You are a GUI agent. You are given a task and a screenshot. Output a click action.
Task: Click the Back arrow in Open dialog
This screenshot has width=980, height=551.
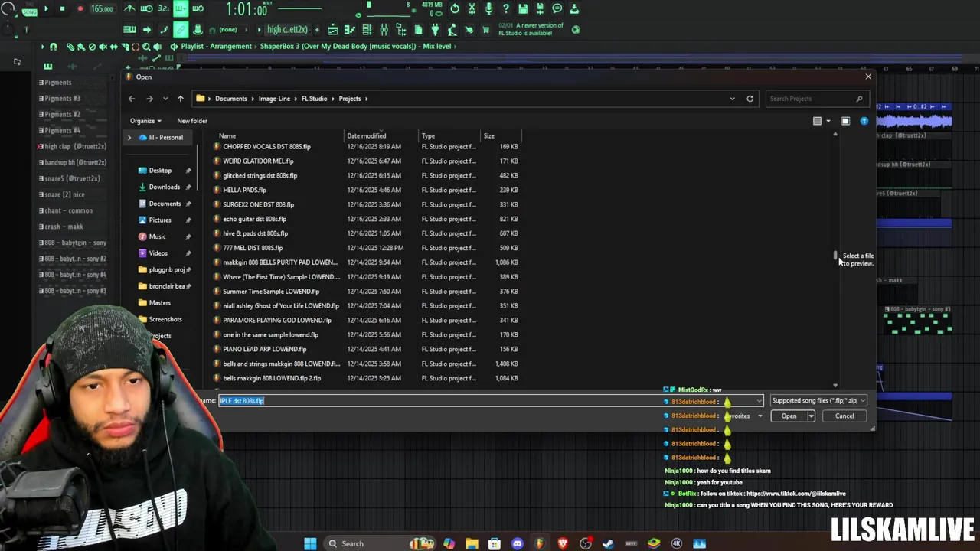132,98
